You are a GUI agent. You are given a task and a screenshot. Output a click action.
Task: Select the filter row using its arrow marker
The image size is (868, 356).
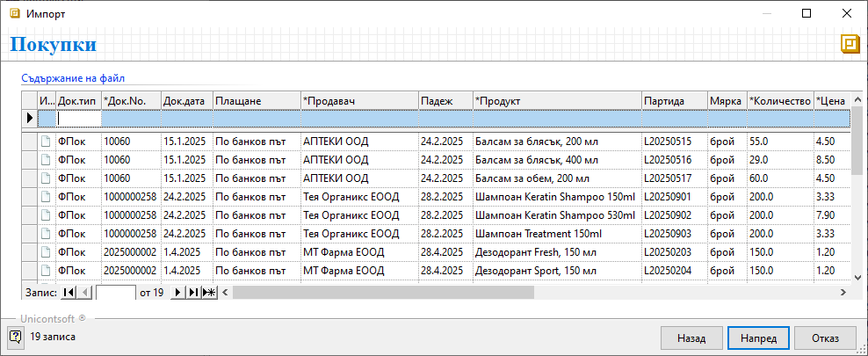pyautogui.click(x=30, y=118)
